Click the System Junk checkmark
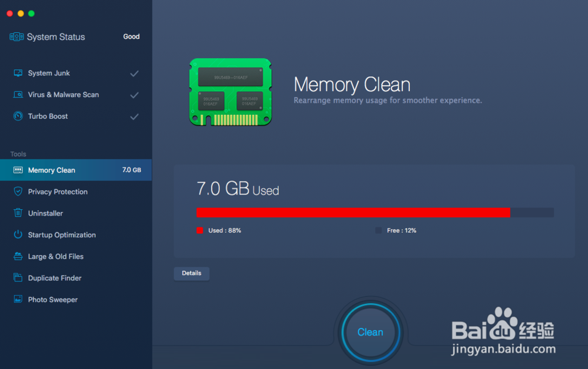Viewport: 588px width, 369px height. [x=134, y=73]
